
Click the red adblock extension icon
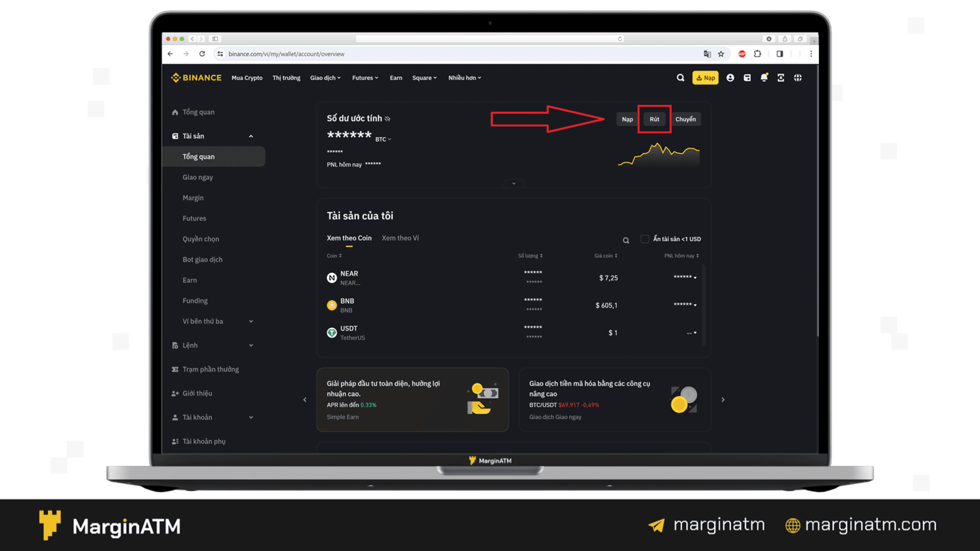742,54
